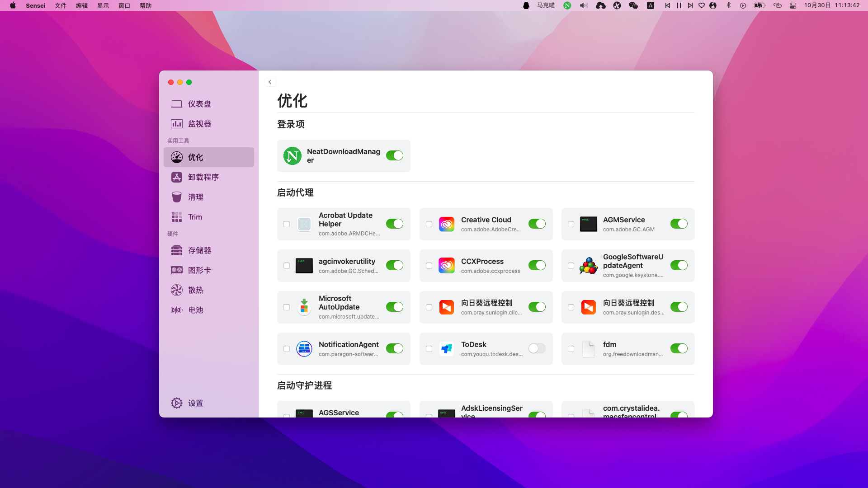The height and width of the screenshot is (488, 868).
Task: Open the Dashboard (仪表盘) sidebar icon
Action: (x=177, y=104)
